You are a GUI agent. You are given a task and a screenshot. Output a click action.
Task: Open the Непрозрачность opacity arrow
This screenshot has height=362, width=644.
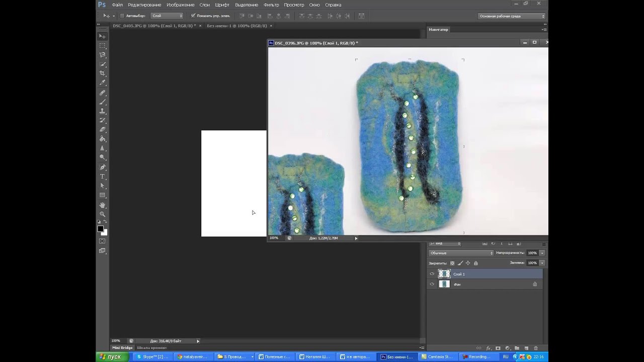coord(542,253)
